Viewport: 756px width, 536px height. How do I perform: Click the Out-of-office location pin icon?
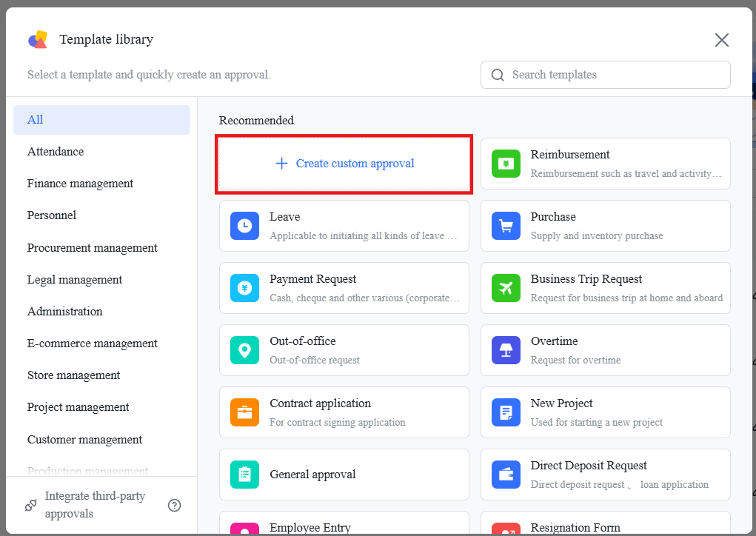tap(244, 350)
